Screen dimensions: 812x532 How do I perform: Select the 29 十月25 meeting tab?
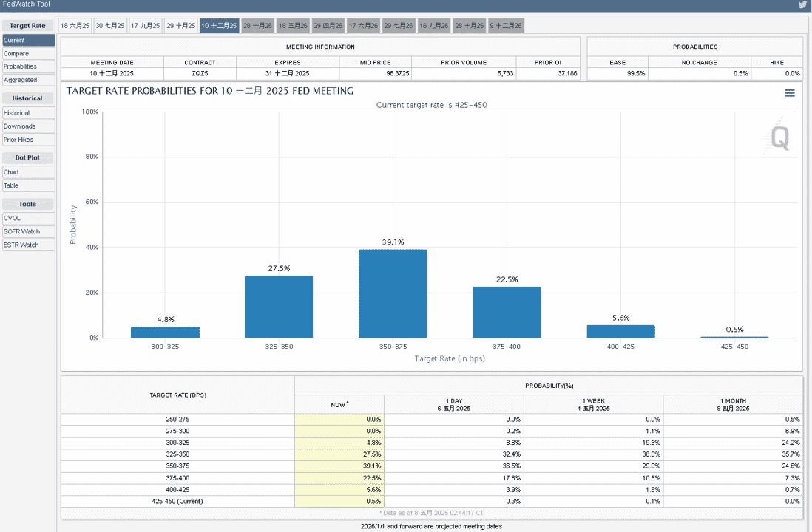180,26
